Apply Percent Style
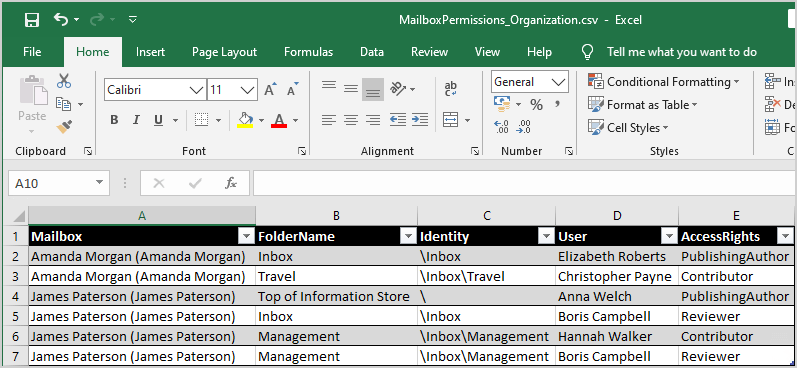The height and width of the screenshot is (368, 797). pos(536,105)
